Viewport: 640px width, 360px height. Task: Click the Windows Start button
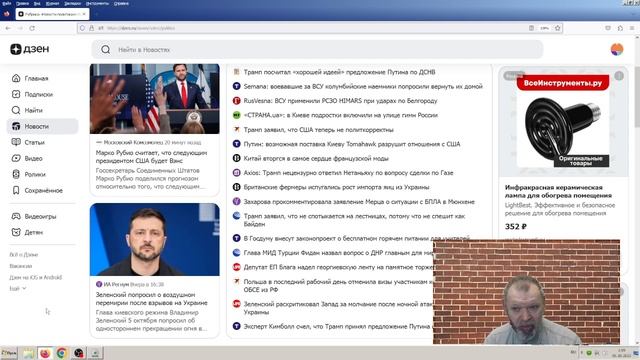(9, 353)
